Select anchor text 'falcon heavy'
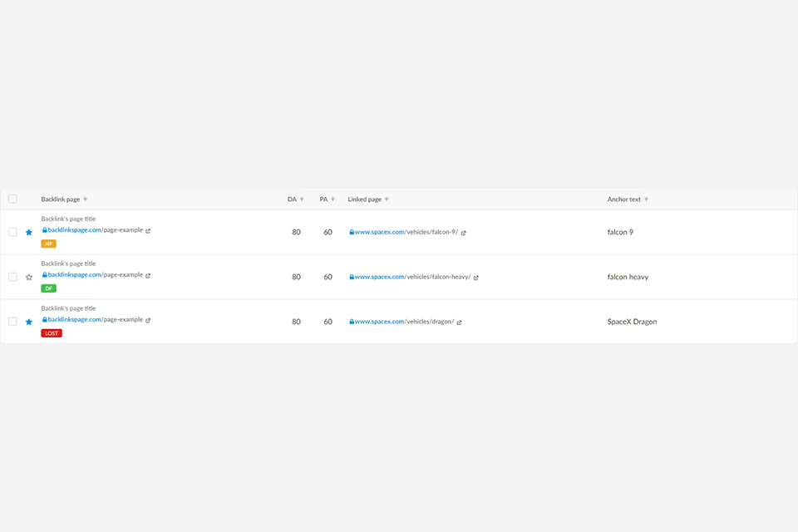This screenshot has height=532, width=798. coord(628,277)
